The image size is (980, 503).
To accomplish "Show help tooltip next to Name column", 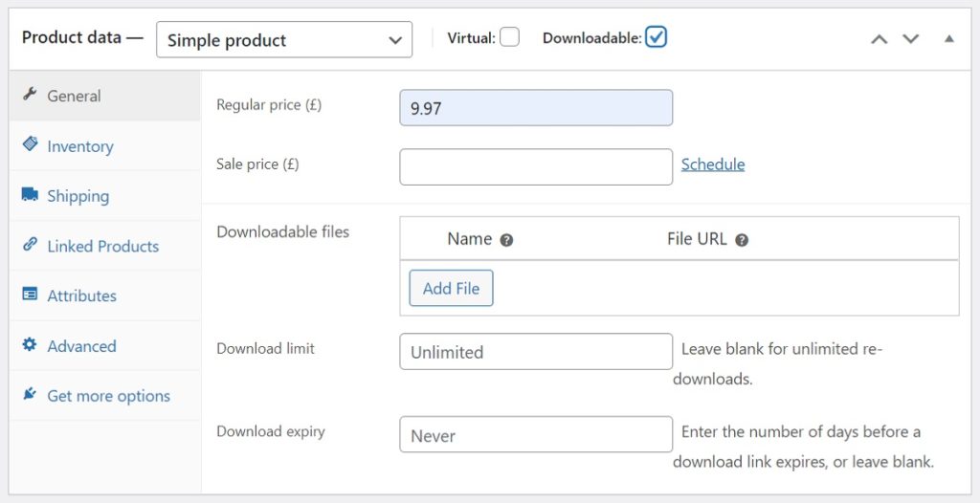I will click(x=506, y=240).
